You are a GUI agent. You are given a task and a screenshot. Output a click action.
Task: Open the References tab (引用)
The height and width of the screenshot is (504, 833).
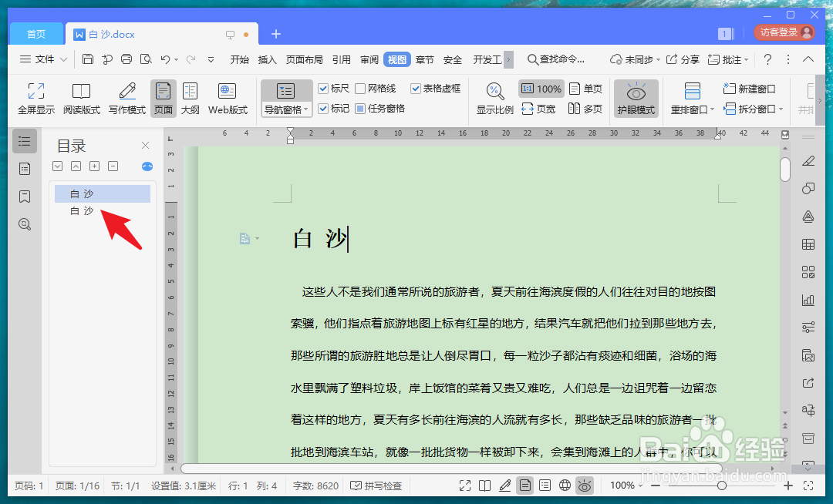click(x=342, y=59)
